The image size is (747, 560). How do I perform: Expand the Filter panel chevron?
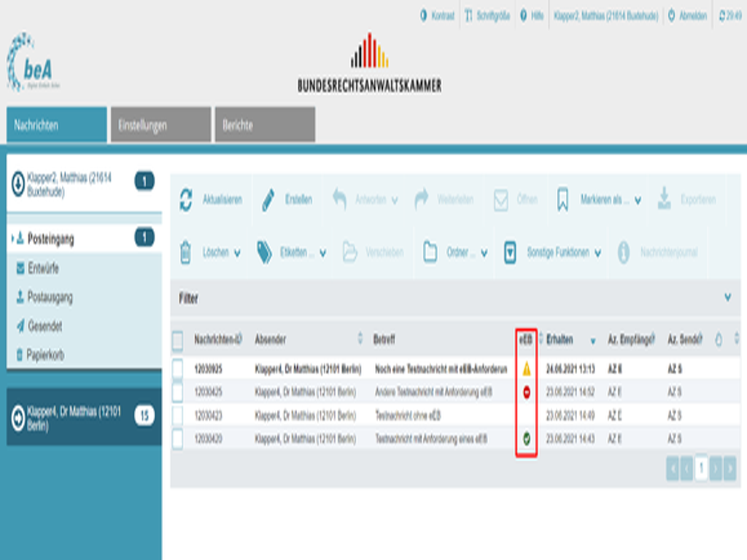click(x=727, y=297)
